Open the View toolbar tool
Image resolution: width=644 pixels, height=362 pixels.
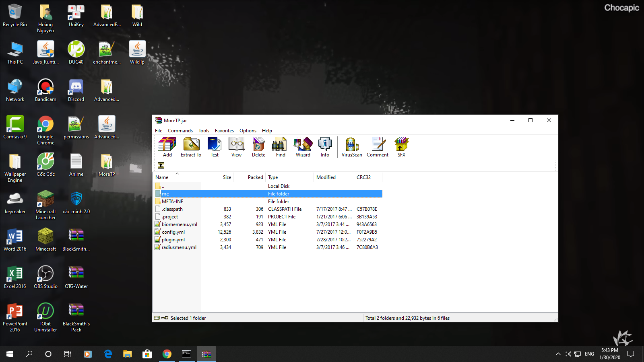pos(236,147)
